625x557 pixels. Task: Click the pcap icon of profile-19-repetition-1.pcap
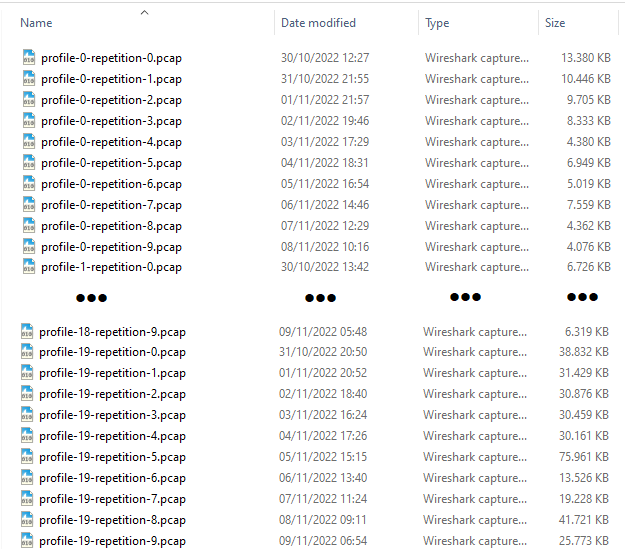pyautogui.click(x=27, y=372)
